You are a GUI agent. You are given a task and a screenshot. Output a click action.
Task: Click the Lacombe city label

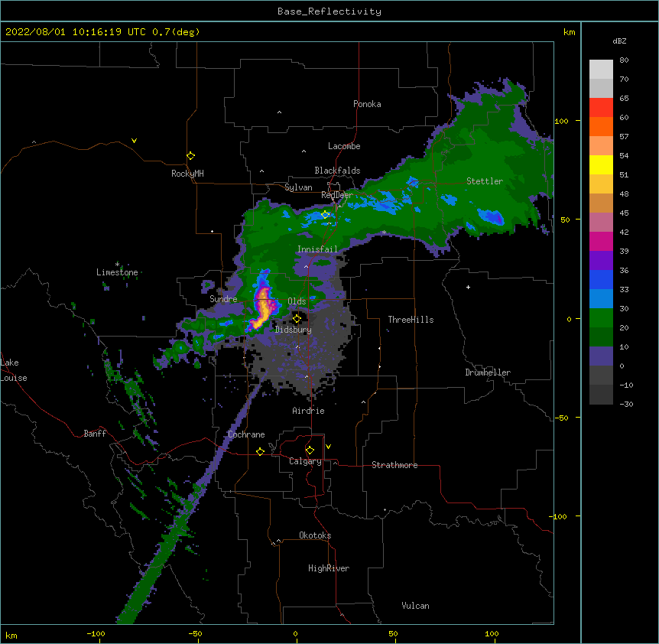tap(344, 146)
